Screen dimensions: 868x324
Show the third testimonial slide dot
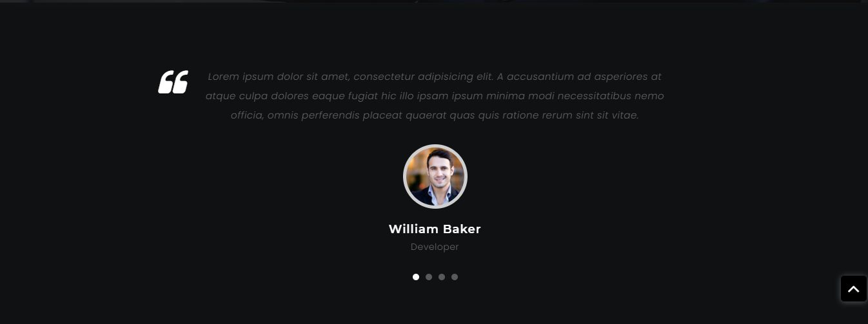(x=442, y=277)
